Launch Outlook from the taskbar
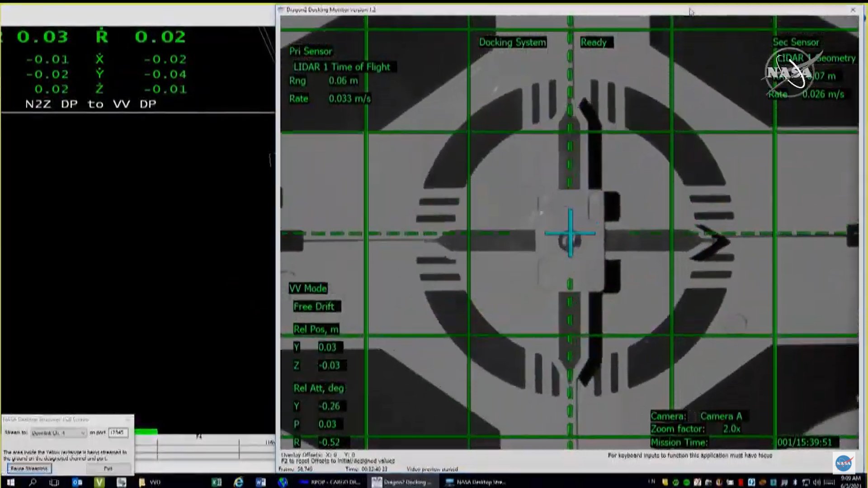The width and height of the screenshot is (868, 488). pyautogui.click(x=77, y=482)
